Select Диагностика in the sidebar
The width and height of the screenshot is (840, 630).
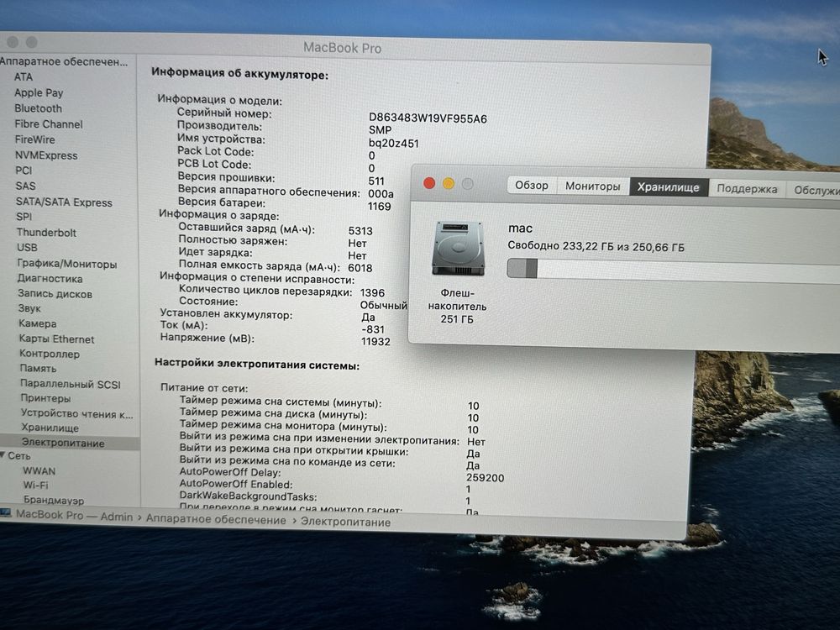tap(50, 279)
